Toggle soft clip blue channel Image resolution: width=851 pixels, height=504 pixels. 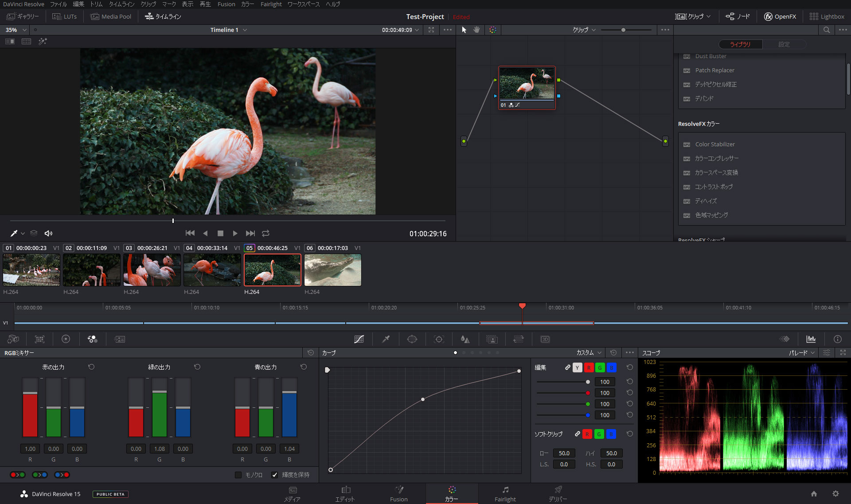pos(611,434)
